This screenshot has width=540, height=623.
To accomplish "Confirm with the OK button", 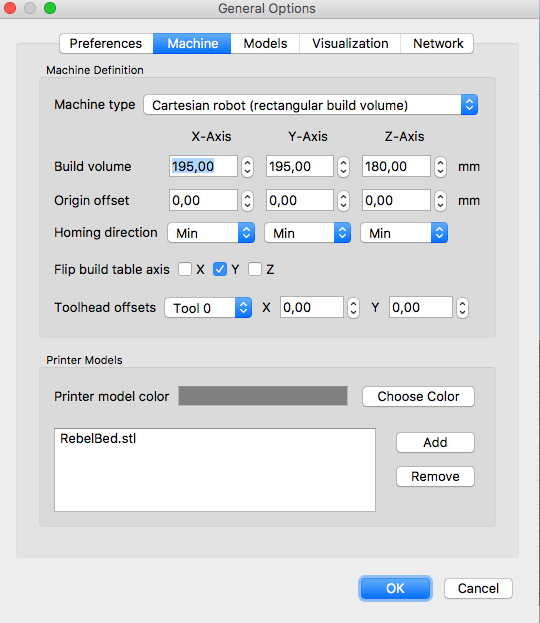I will pyautogui.click(x=395, y=588).
